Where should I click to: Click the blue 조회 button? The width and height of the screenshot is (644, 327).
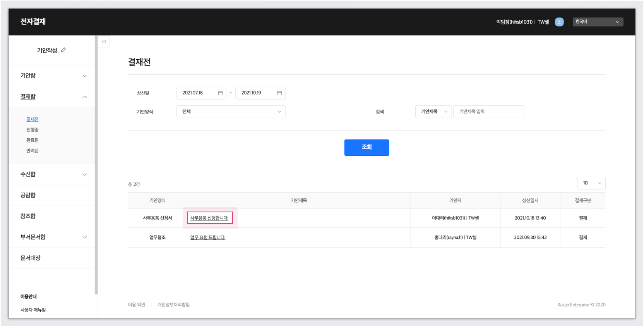coord(367,148)
